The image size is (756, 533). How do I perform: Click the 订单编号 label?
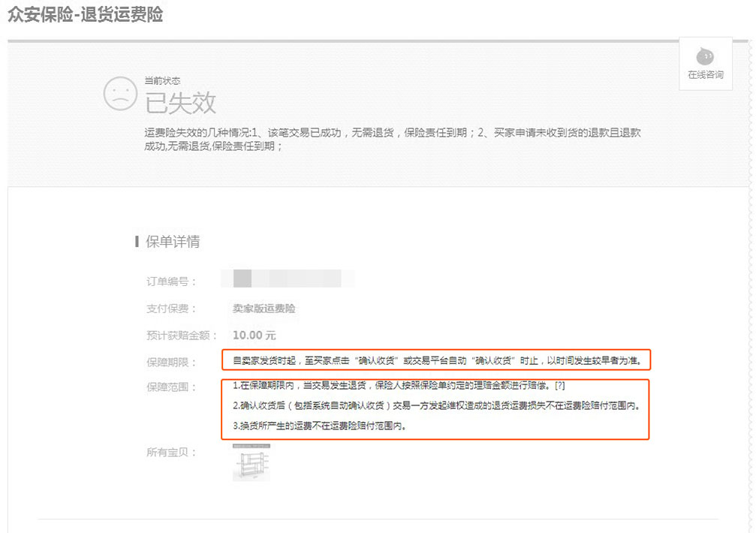(x=171, y=282)
